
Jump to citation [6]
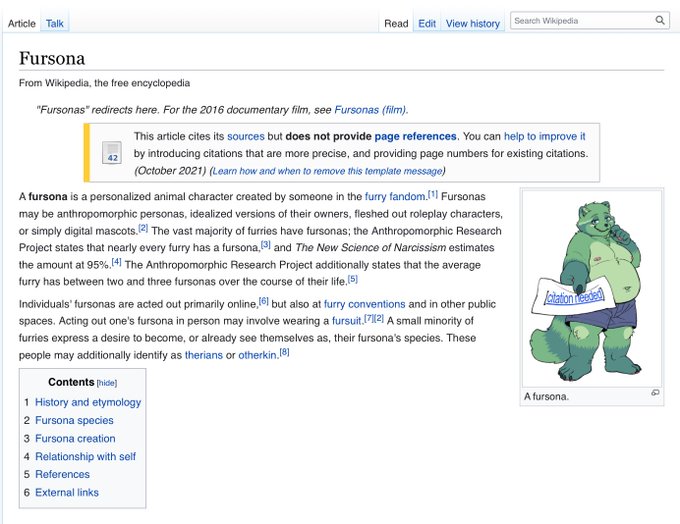(x=263, y=301)
